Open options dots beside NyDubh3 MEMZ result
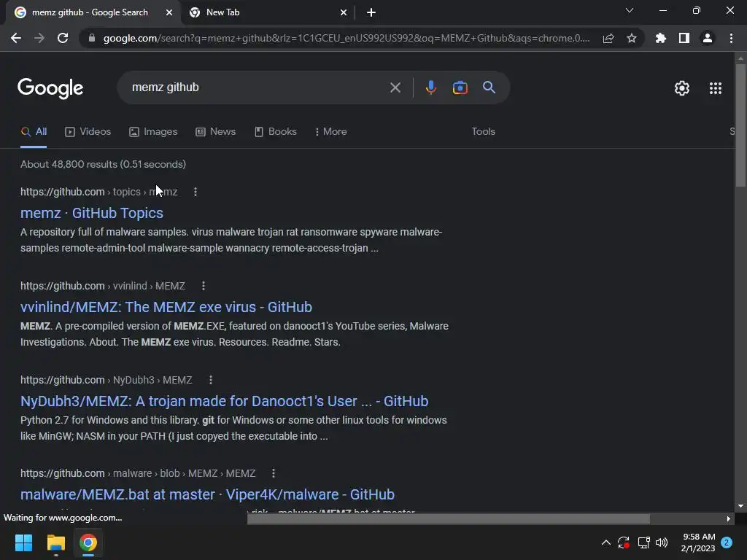The image size is (747, 560). 211,380
